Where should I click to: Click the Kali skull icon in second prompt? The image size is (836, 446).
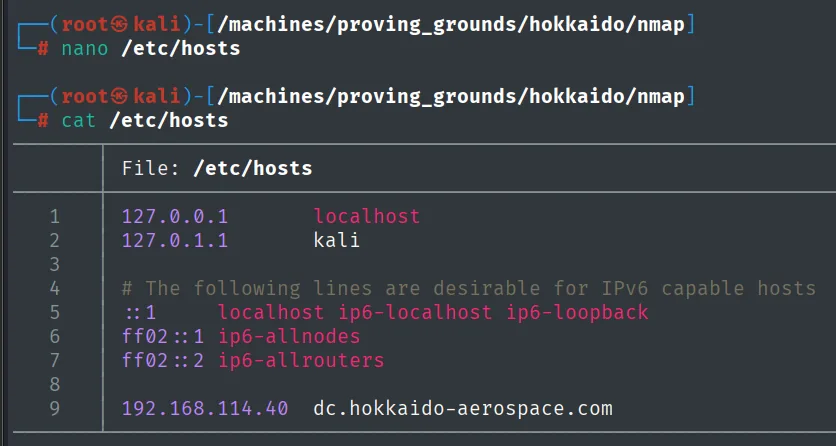pyautogui.click(x=122, y=96)
